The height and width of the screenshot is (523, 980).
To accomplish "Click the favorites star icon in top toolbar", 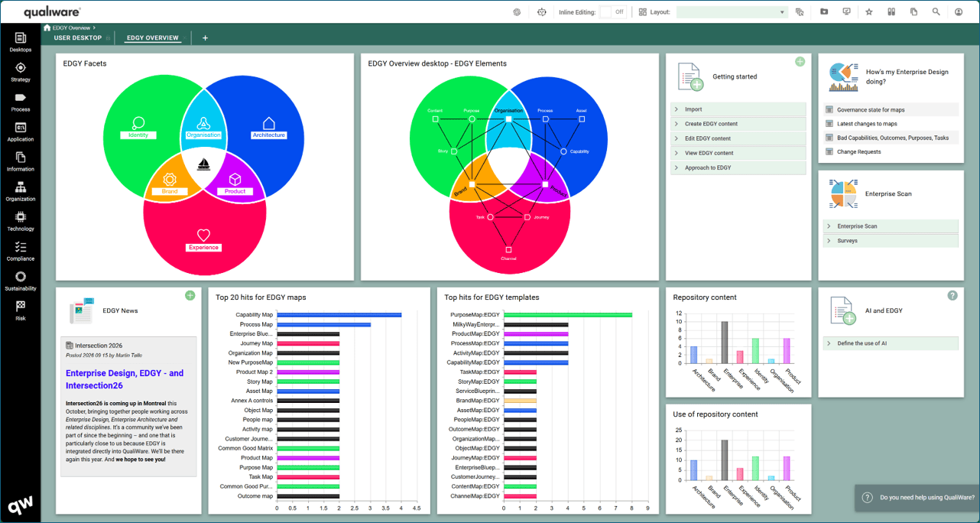I will coord(869,12).
